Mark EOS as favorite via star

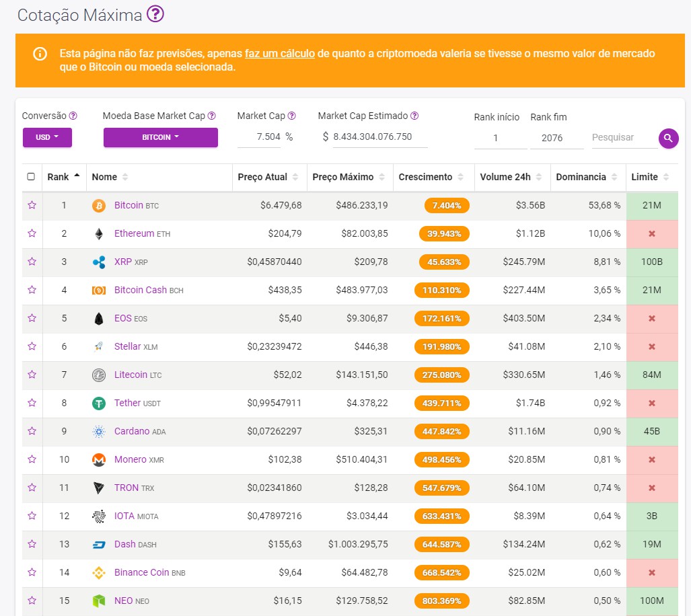pos(32,318)
